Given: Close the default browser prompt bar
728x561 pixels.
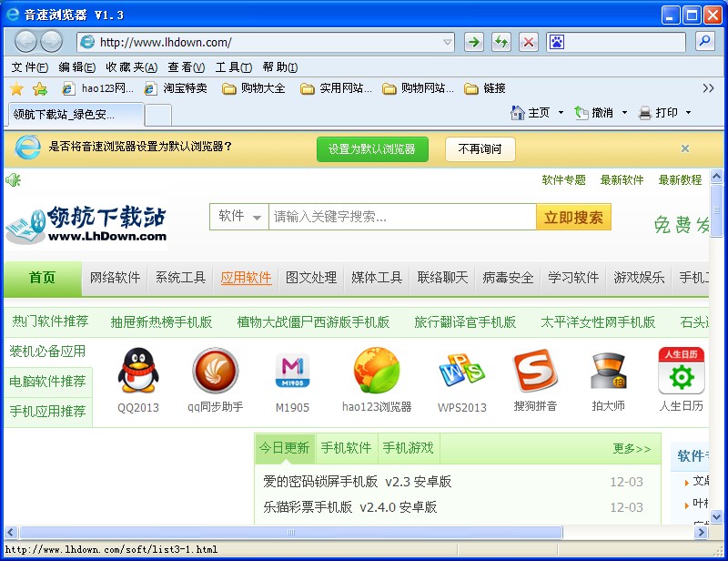Looking at the screenshot, I should (x=685, y=148).
